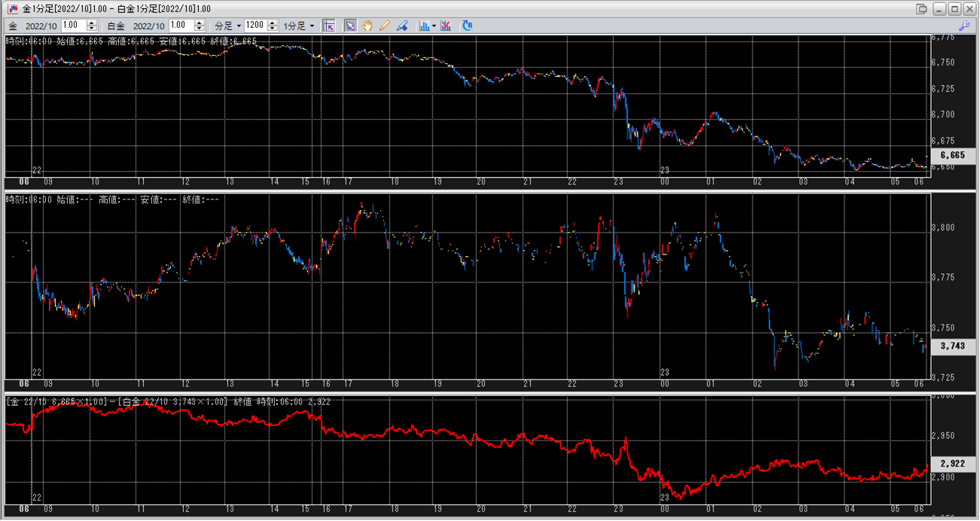Activate the hand pan tool
This screenshot has width=980, height=521.
pos(368,26)
